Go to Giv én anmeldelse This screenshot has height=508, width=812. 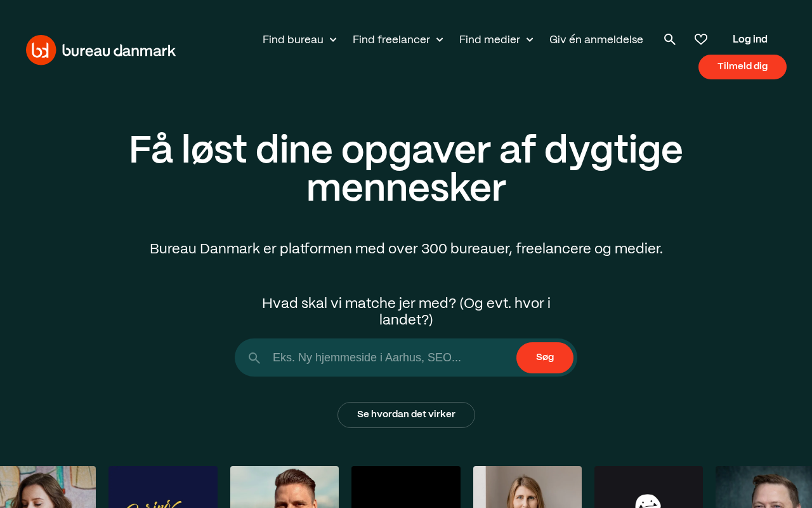[x=596, y=39]
